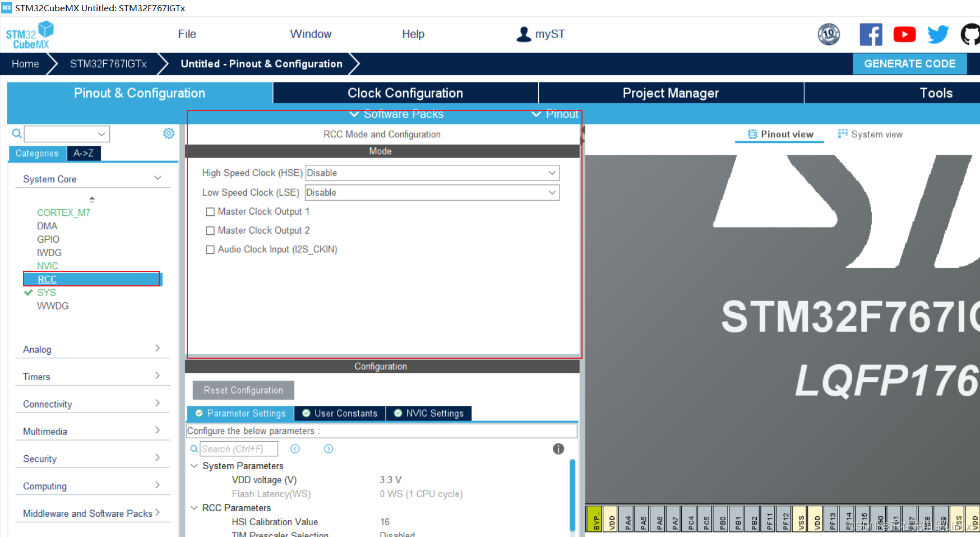The height and width of the screenshot is (537, 980).
Task: Open the Pinout dropdown menu
Action: pyautogui.click(x=555, y=114)
